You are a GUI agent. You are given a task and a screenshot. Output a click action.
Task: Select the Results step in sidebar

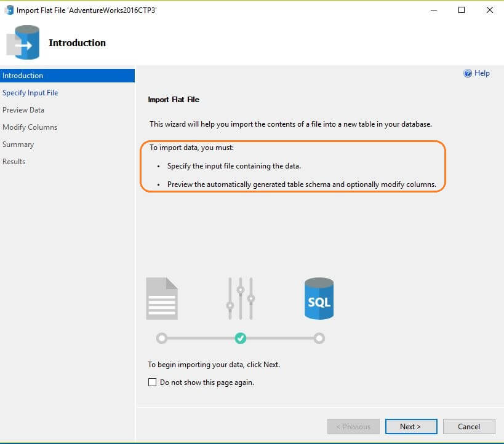14,162
